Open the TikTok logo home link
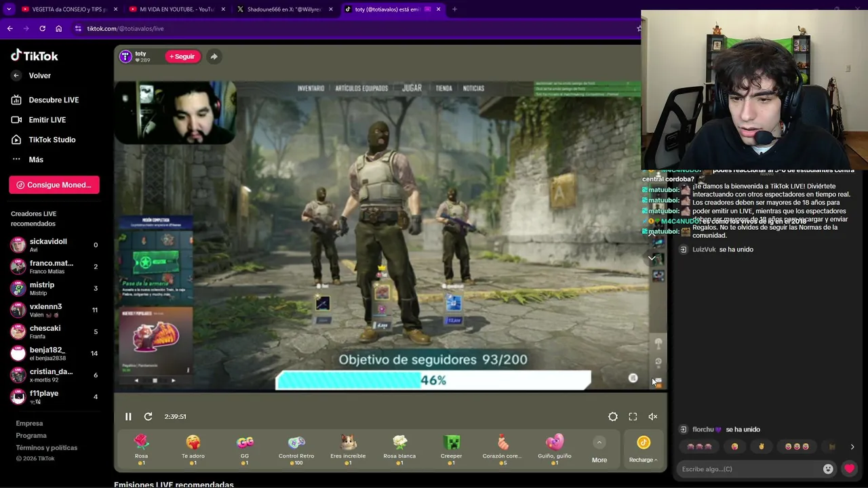 35,56
